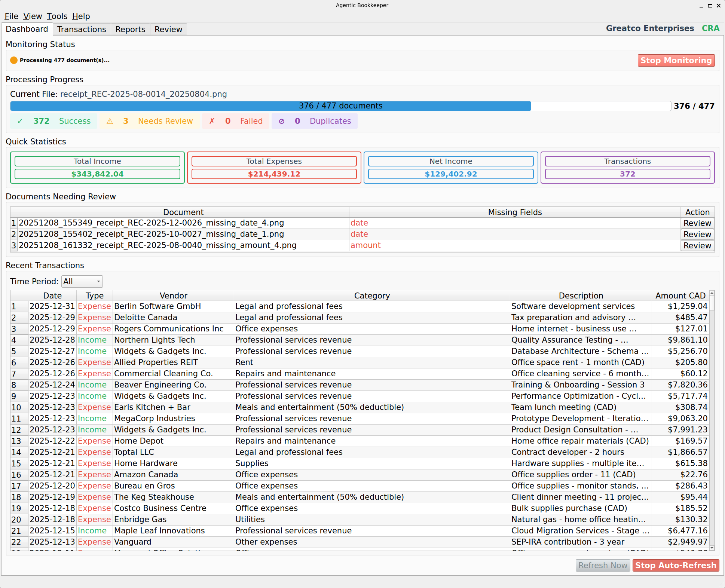Click the yellow Needs Review warning triangle
The image size is (725, 588).
point(110,121)
